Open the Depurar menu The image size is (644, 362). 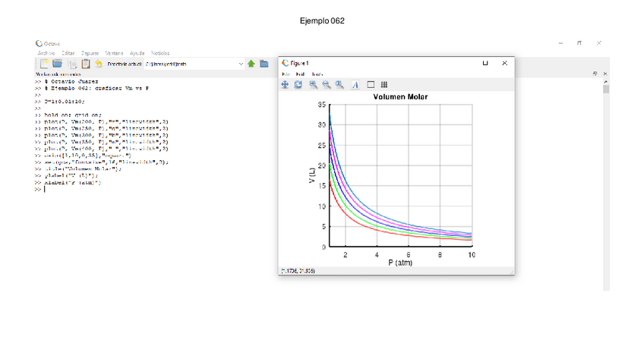[90, 53]
